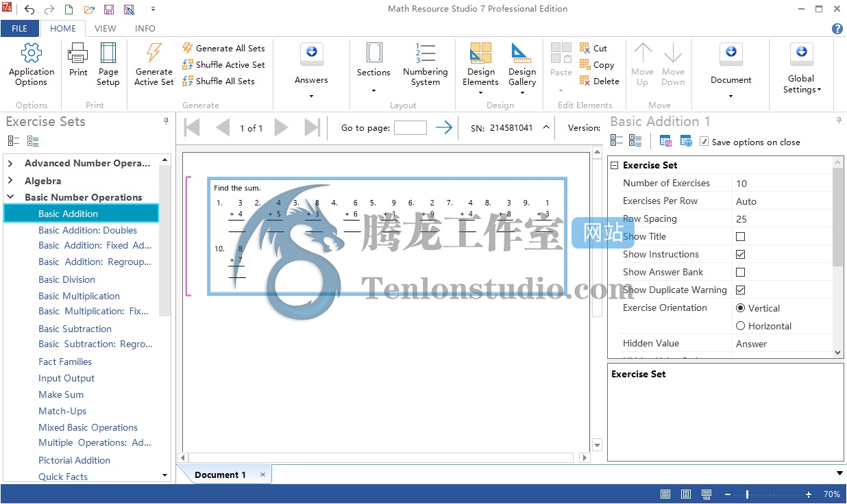Pin the Exercise Sets panel

pyautogui.click(x=166, y=121)
